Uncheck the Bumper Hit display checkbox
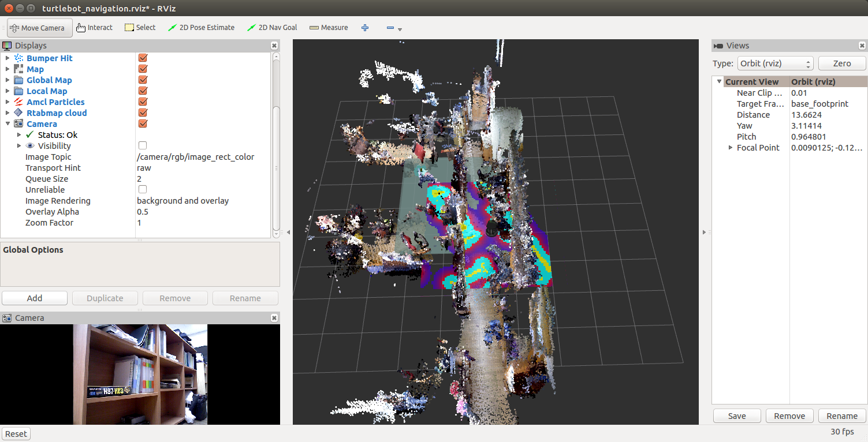Viewport: 868px width, 442px height. click(143, 58)
